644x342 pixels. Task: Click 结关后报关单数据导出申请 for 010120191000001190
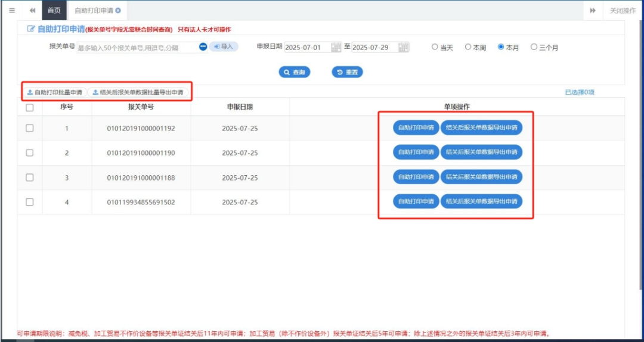click(x=481, y=152)
